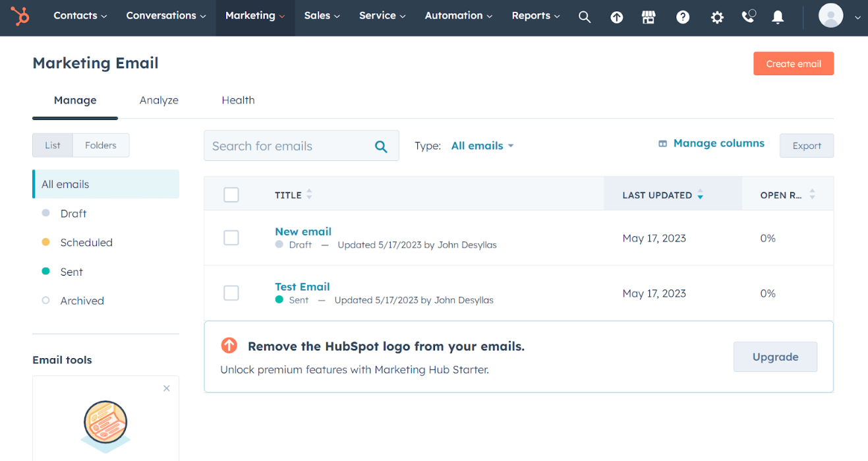Expand the Contacts menu
Screen dimensions: 868x461
[x=80, y=15]
